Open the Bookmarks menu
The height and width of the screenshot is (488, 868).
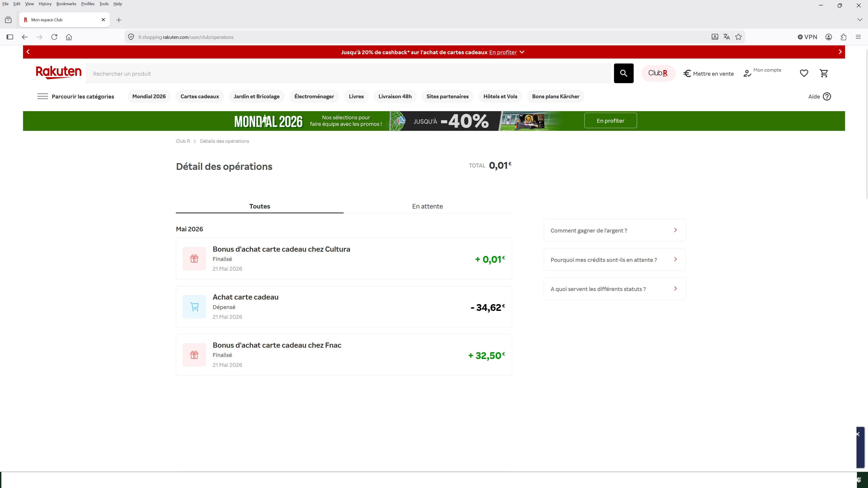coord(66,4)
